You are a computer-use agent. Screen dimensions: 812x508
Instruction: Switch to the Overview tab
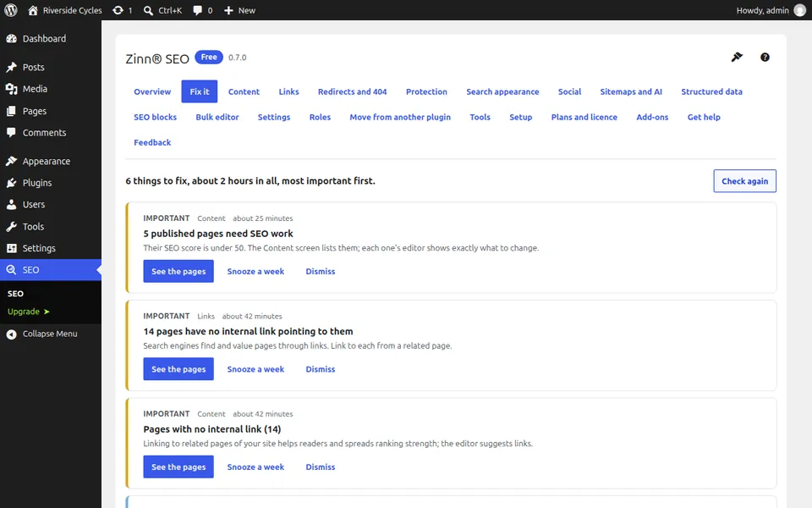click(x=152, y=91)
